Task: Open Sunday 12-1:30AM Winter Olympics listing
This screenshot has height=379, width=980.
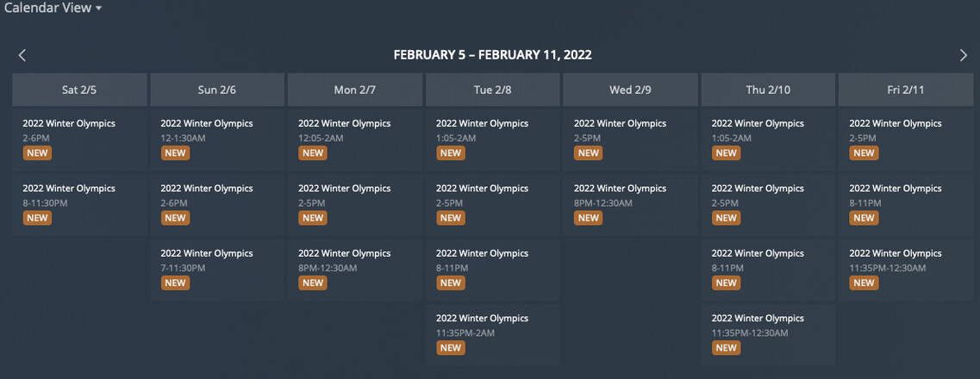Action: (216, 138)
